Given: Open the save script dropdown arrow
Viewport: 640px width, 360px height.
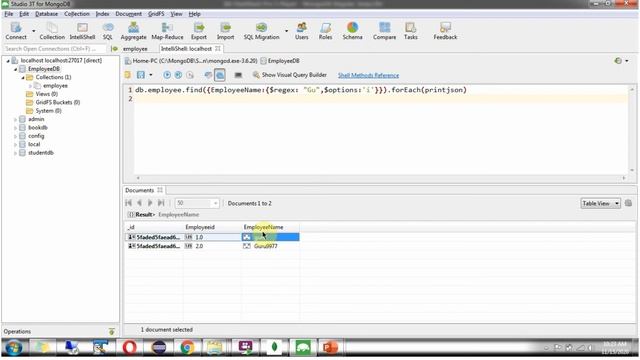Looking at the screenshot, I should [x=151, y=75].
